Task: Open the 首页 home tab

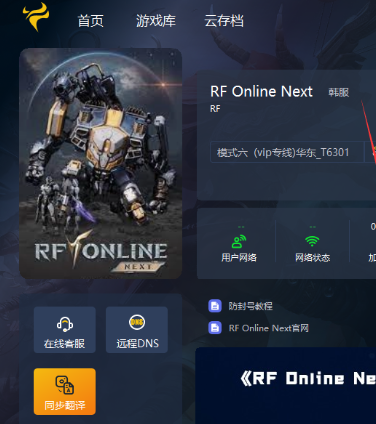Action: point(91,21)
